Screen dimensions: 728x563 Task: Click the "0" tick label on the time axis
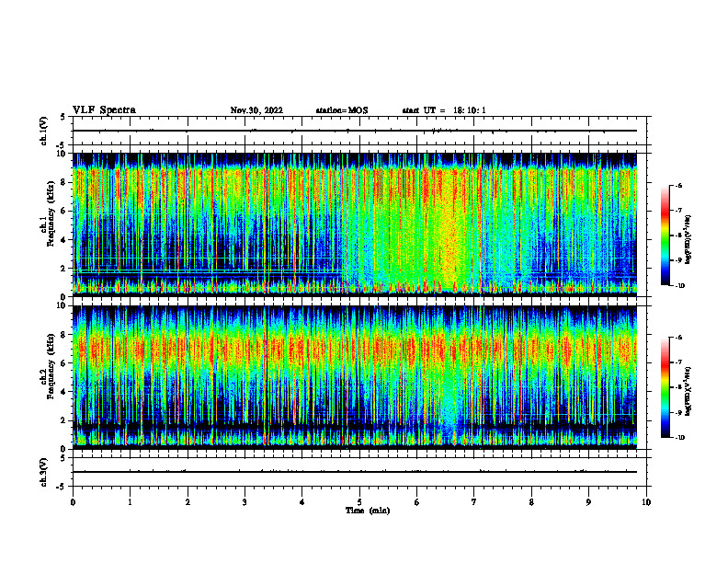coord(73,502)
